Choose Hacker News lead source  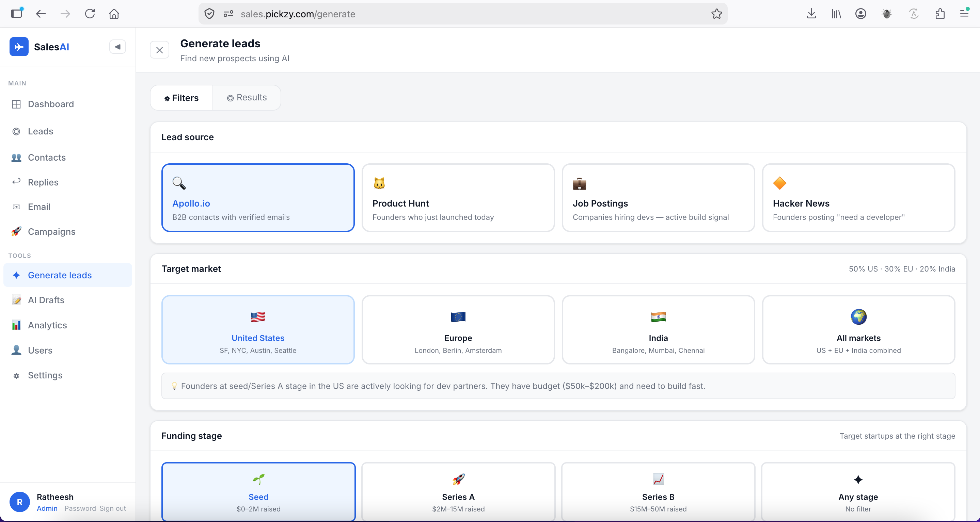click(x=859, y=198)
